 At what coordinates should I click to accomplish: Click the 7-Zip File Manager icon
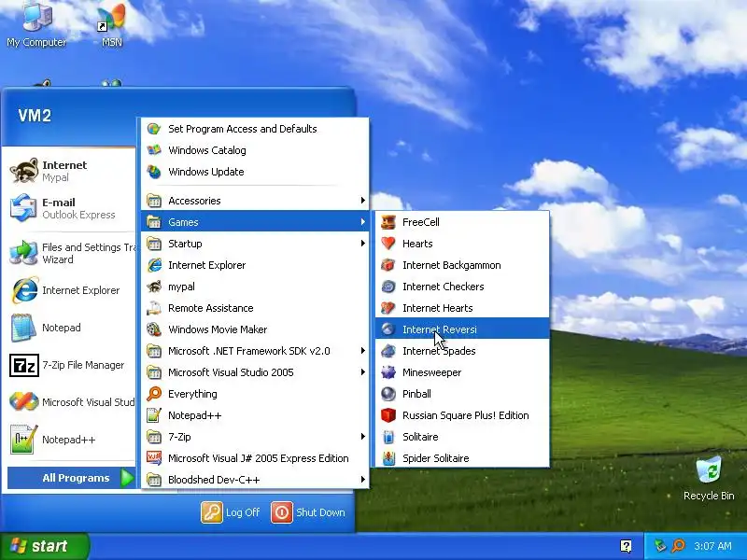click(x=24, y=365)
